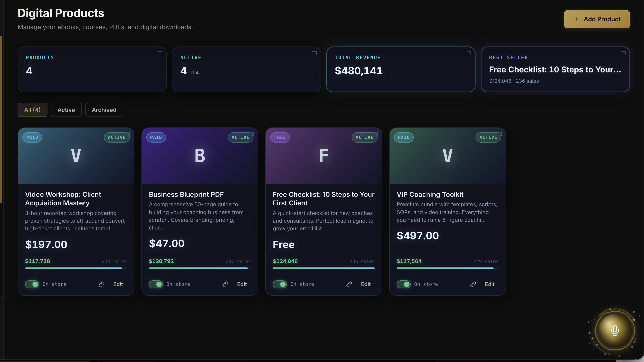This screenshot has height=362, width=644.
Task: Click the Best Seller stat card
Action: point(555,69)
